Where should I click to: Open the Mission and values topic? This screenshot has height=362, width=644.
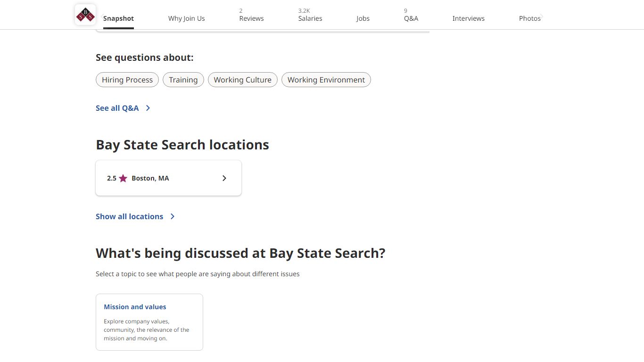pyautogui.click(x=135, y=307)
